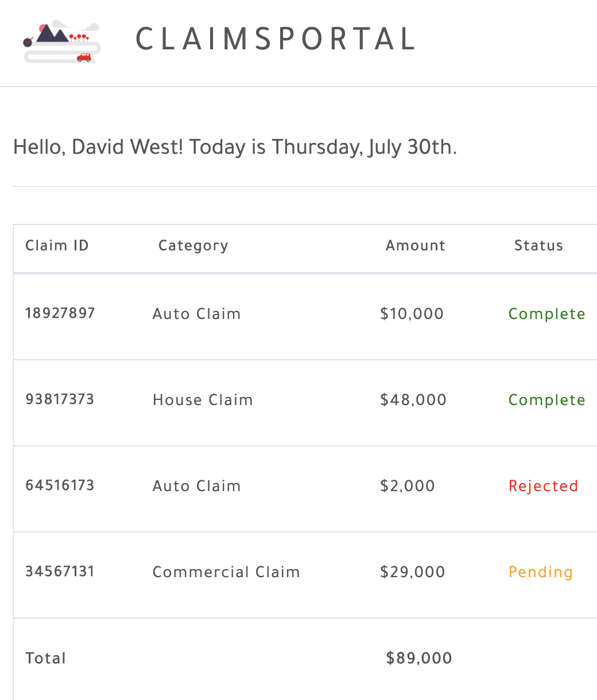
Task: Click the $2,000 amount value
Action: 408,486
